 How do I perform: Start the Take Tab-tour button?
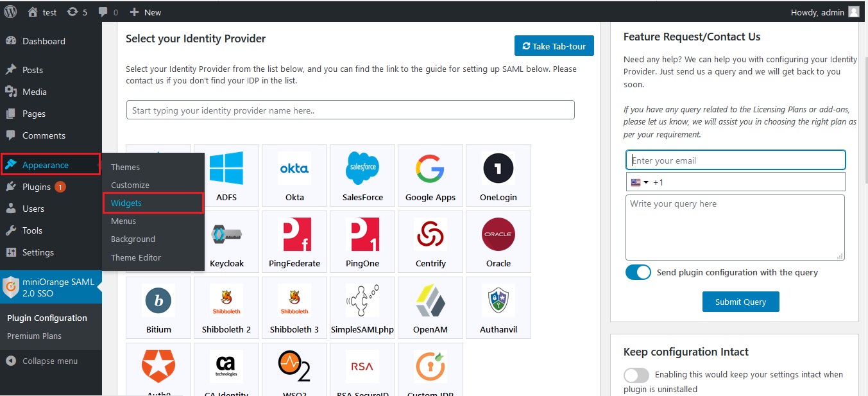pos(554,46)
